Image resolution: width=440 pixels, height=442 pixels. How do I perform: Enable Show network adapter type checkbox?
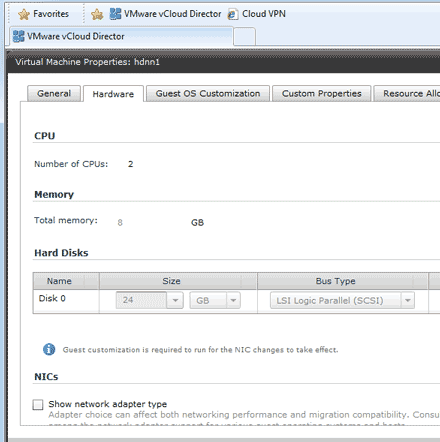coord(38,405)
